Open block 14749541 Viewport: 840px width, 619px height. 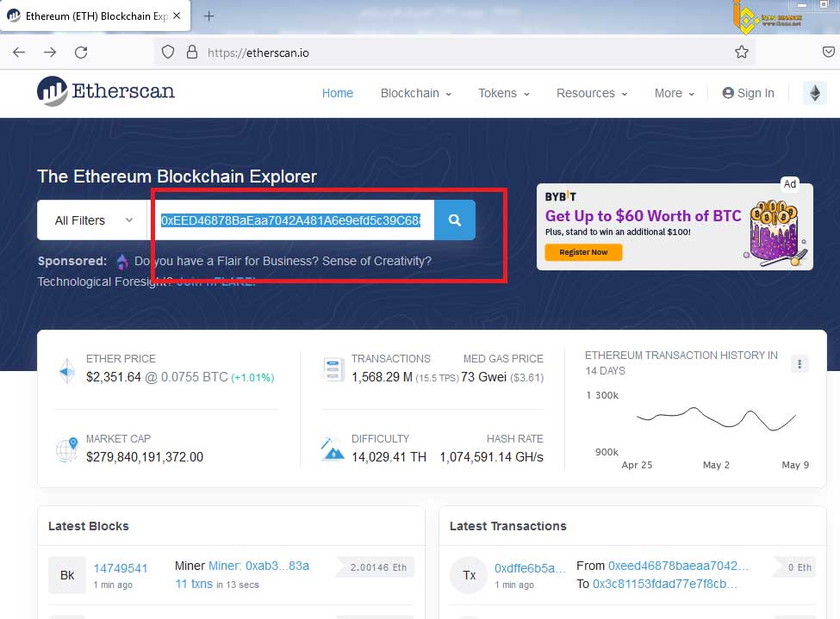tap(121, 568)
